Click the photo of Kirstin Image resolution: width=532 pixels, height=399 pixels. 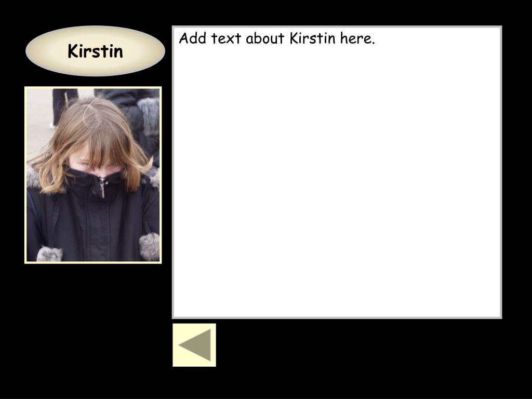tap(93, 175)
